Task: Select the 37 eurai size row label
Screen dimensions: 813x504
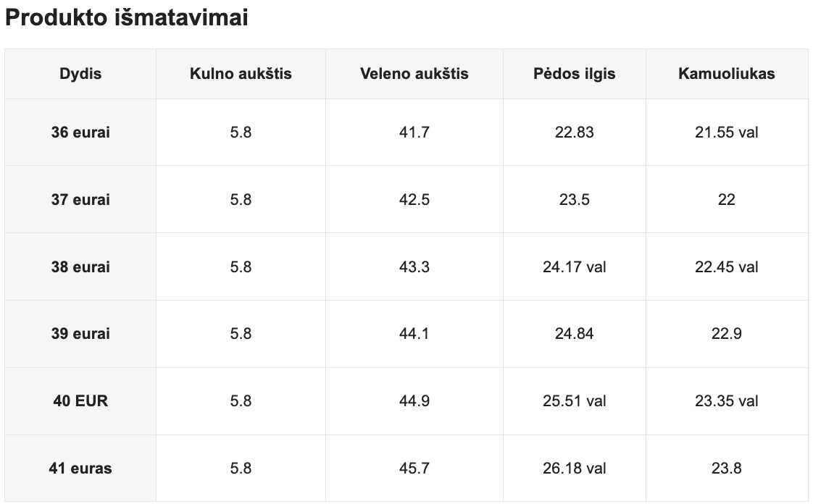Action: tap(80, 200)
